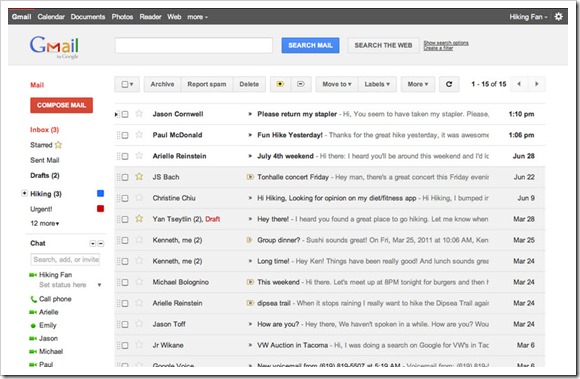Star the Jason Toff email
Image resolution: width=580 pixels, height=379 pixels.
139,324
